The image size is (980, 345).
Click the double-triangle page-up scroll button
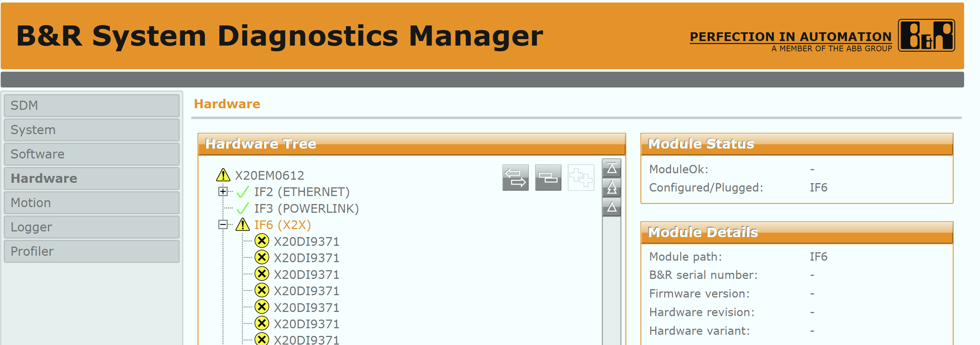(611, 188)
